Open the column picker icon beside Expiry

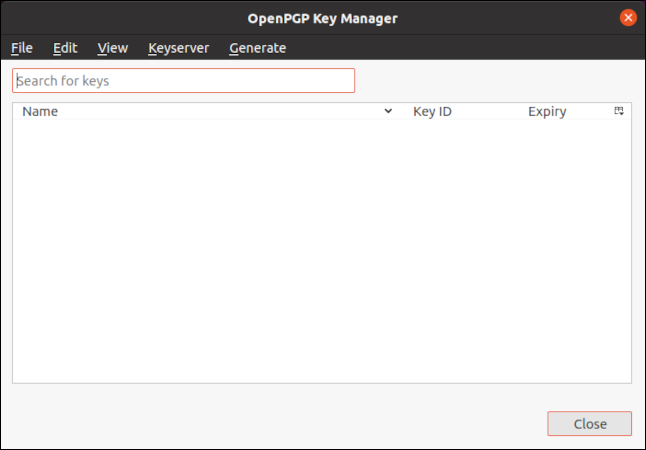[619, 112]
